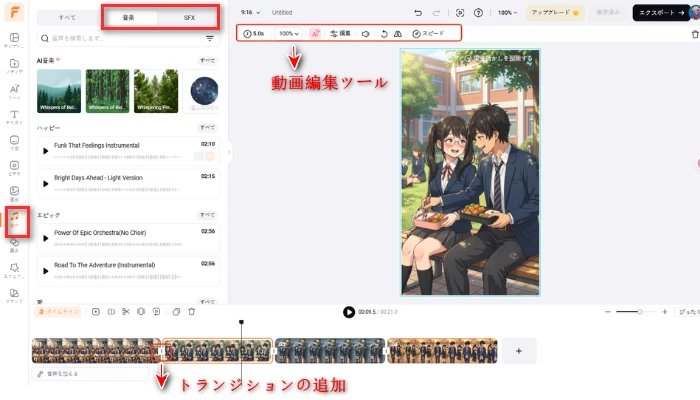The width and height of the screenshot is (700, 400).
Task: Play the Power Of Epic Orchestra(No Choir) track
Action: (x=46, y=238)
